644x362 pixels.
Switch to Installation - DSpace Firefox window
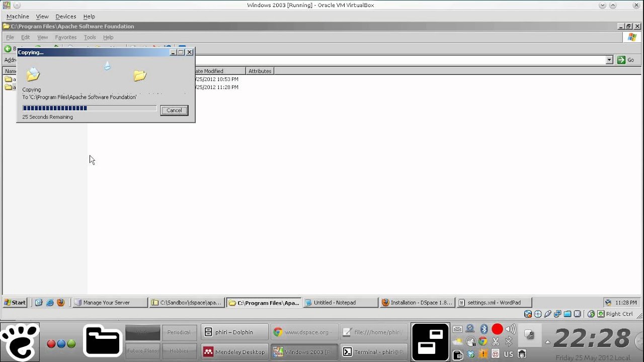(418, 303)
